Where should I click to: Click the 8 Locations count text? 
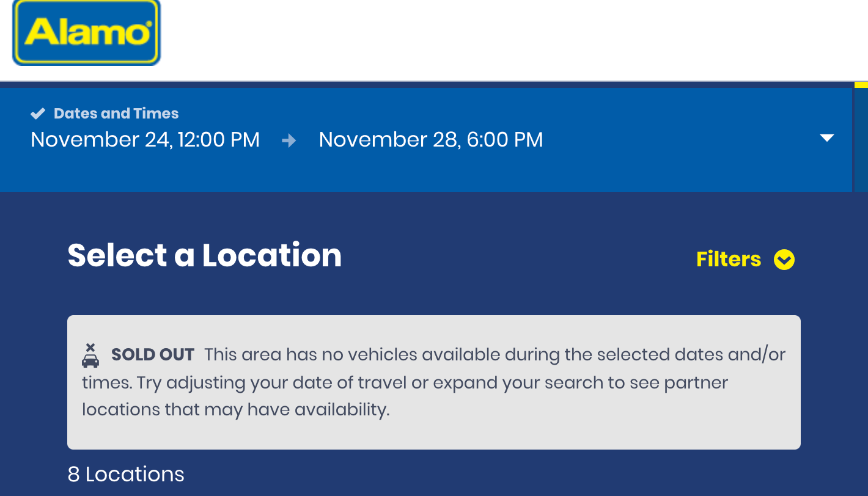[126, 475]
